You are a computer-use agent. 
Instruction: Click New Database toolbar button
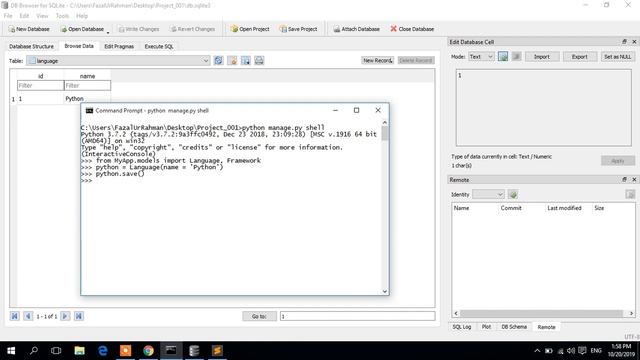29,29
